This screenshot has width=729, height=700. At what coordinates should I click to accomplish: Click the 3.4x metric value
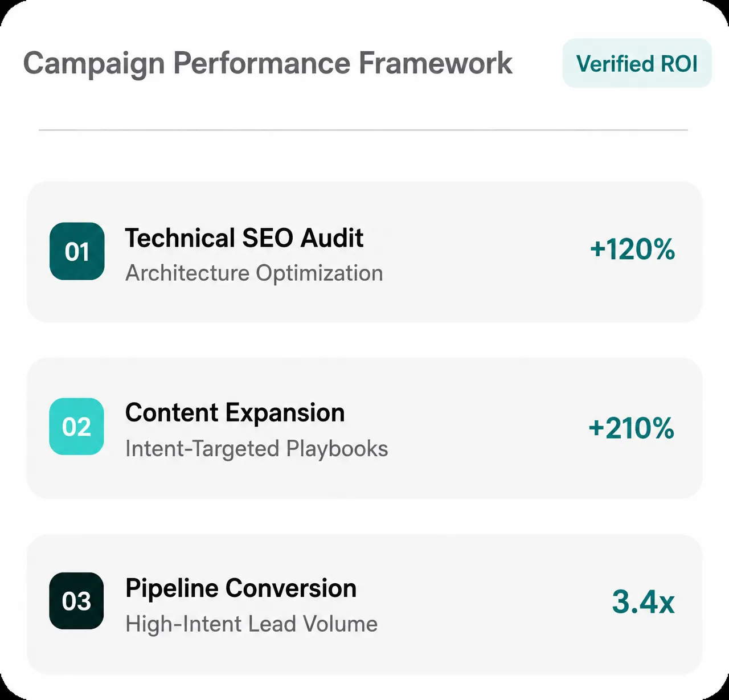(x=644, y=601)
